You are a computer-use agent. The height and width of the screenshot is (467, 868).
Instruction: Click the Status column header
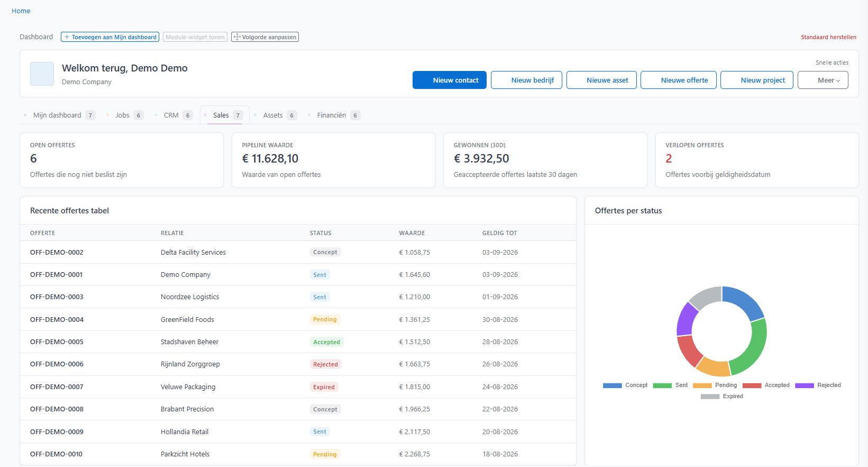321,233
